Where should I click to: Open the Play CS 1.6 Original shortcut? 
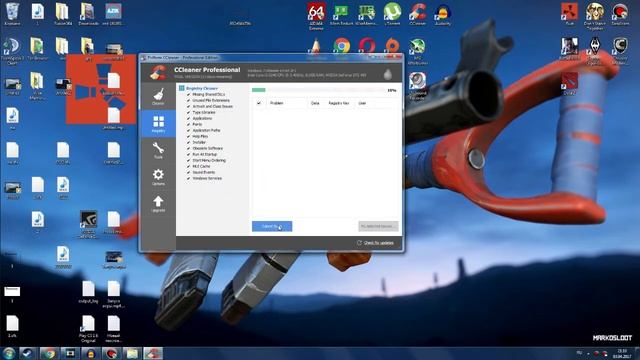[88, 329]
